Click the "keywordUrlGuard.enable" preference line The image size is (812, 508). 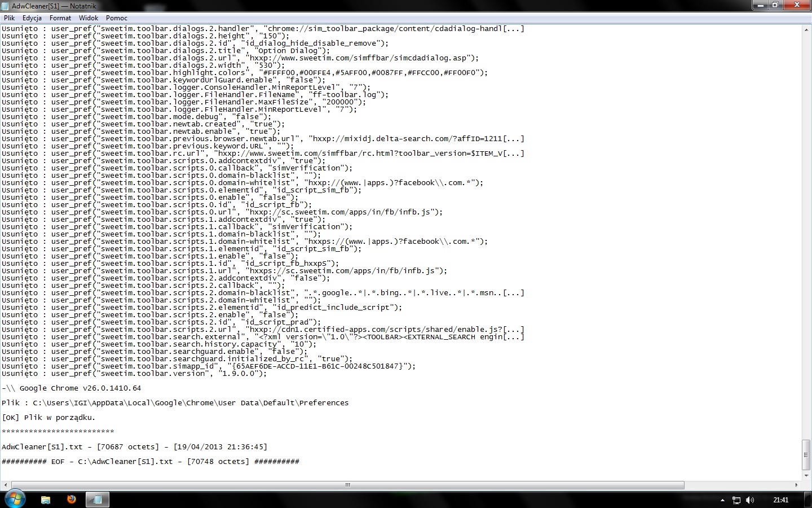(x=164, y=80)
